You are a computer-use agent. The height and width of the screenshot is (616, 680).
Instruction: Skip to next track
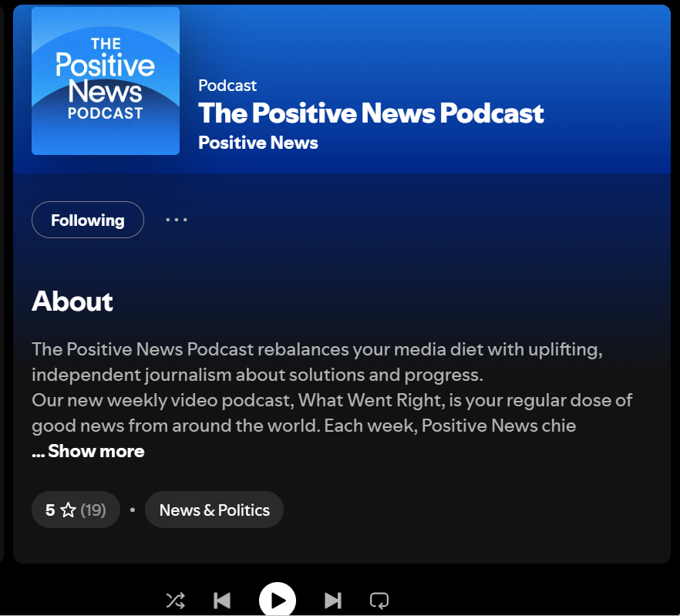click(333, 601)
